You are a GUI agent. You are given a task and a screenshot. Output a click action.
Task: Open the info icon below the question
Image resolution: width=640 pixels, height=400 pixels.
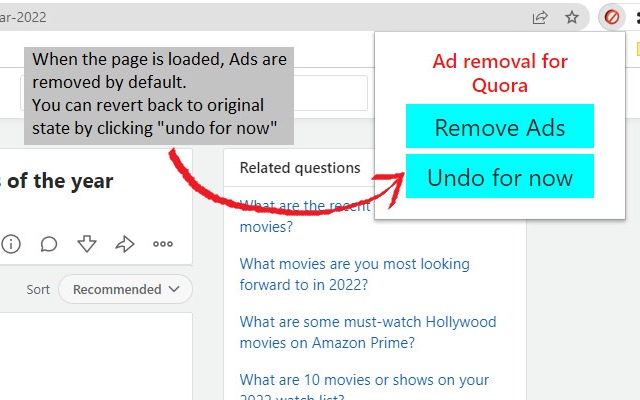(x=11, y=244)
